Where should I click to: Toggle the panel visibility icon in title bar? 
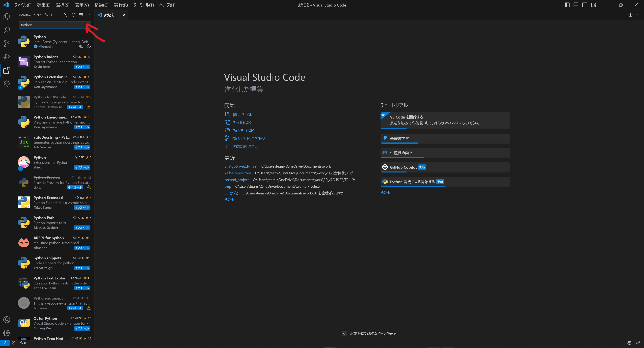pos(576,5)
